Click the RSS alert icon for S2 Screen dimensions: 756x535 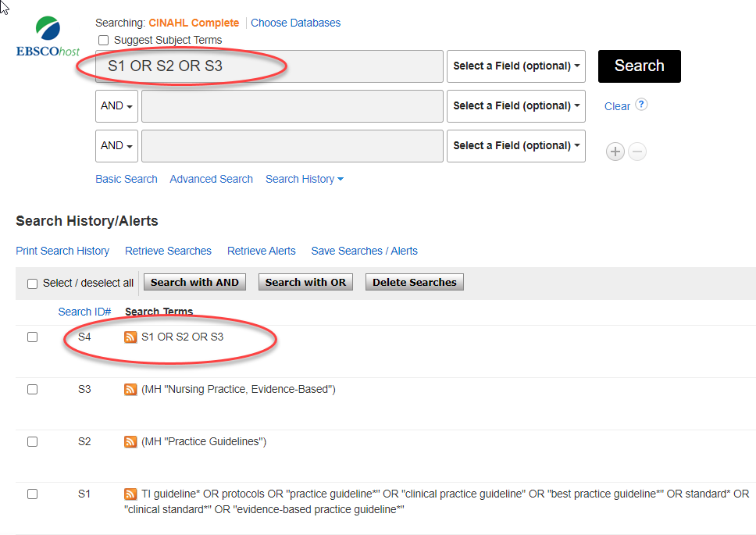coord(130,441)
